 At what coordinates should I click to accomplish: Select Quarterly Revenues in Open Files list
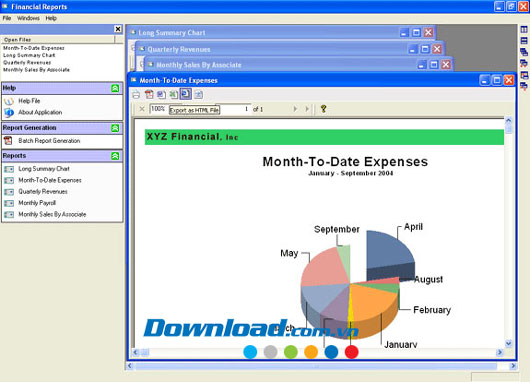coord(27,63)
